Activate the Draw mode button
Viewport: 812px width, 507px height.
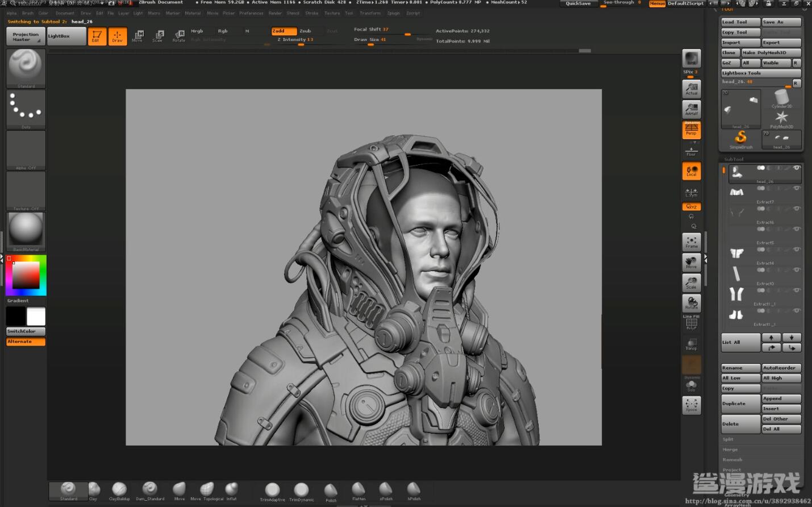[118, 36]
